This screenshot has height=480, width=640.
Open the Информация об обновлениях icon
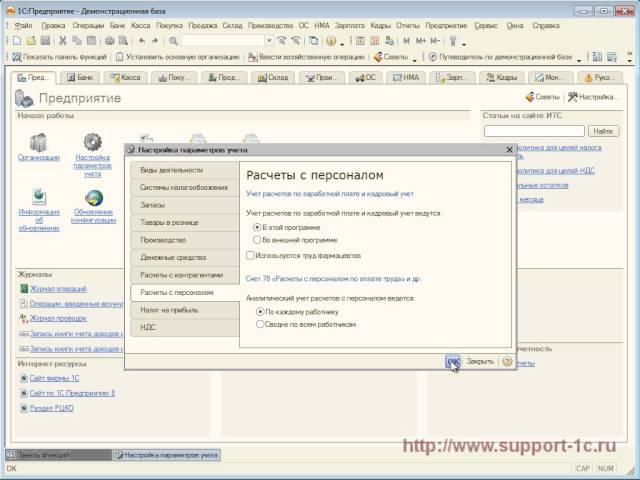pyautogui.click(x=38, y=197)
